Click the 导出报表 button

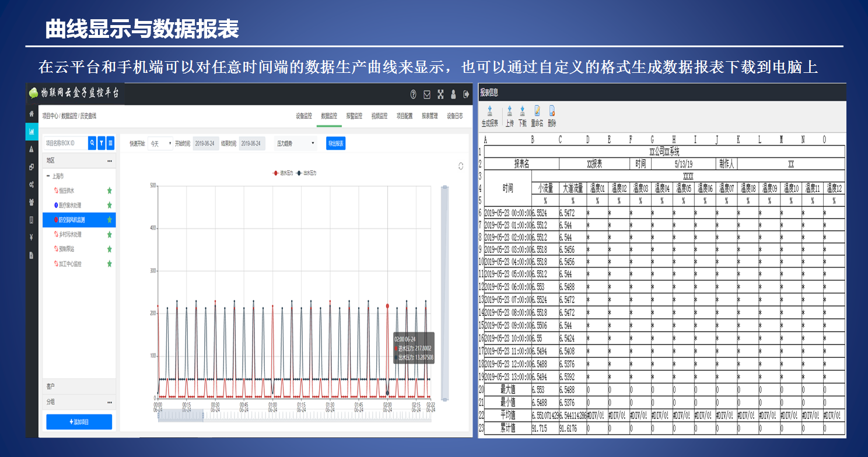point(336,143)
